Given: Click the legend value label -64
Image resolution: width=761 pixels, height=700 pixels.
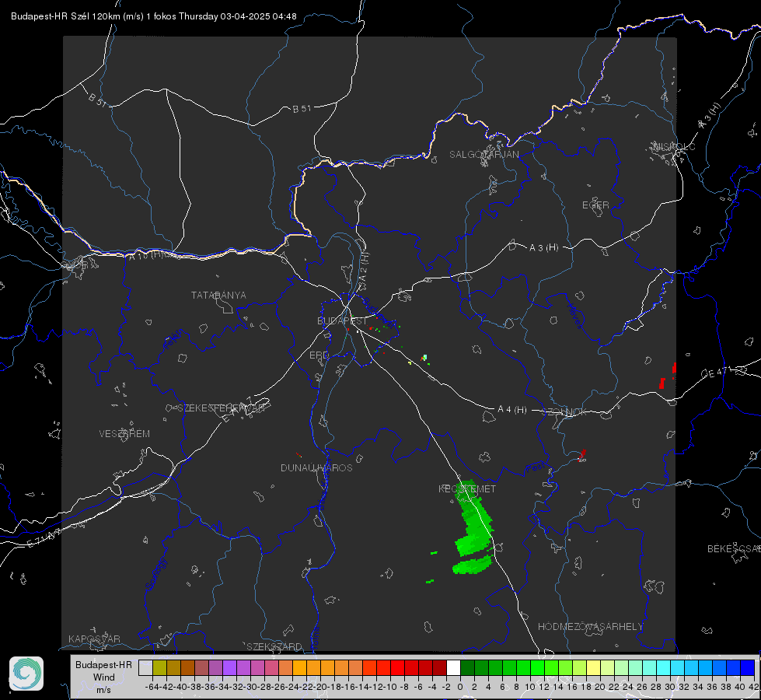Looking at the screenshot, I should pos(152,687).
